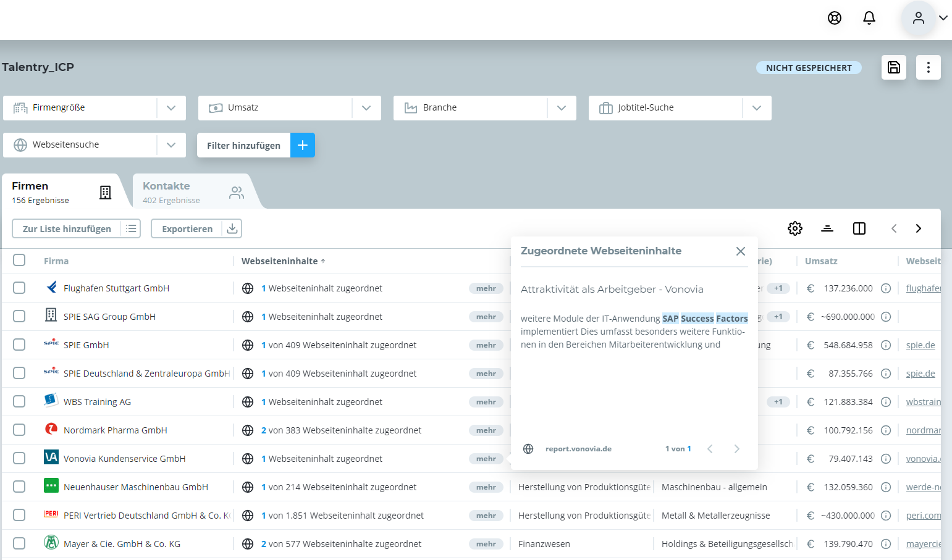Open the spie.de website link

(920, 345)
